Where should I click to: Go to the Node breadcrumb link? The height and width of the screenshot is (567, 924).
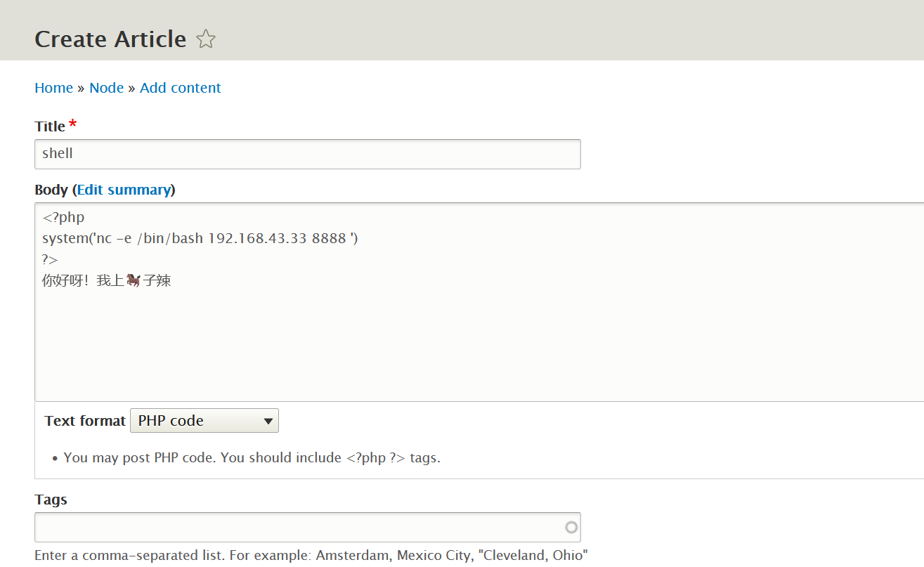coord(106,88)
